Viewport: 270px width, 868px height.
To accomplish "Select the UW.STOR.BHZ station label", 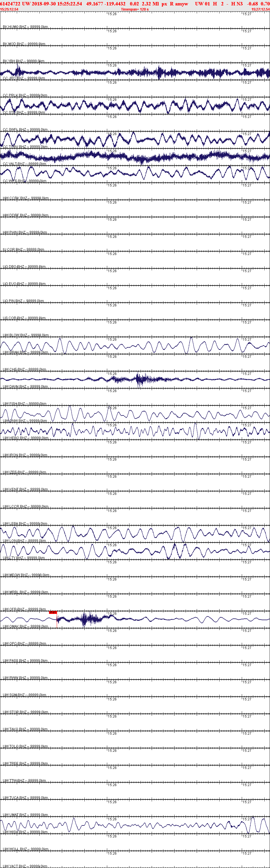I will [x=26, y=712].
